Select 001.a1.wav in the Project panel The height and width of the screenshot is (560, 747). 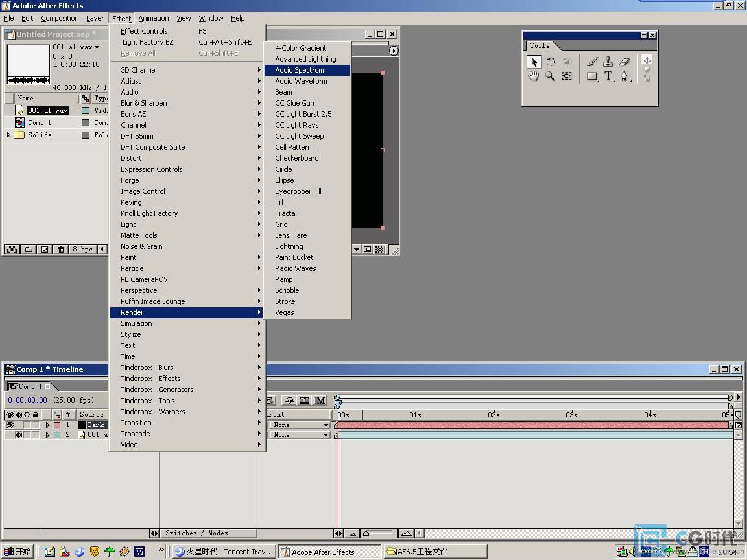tap(47, 110)
